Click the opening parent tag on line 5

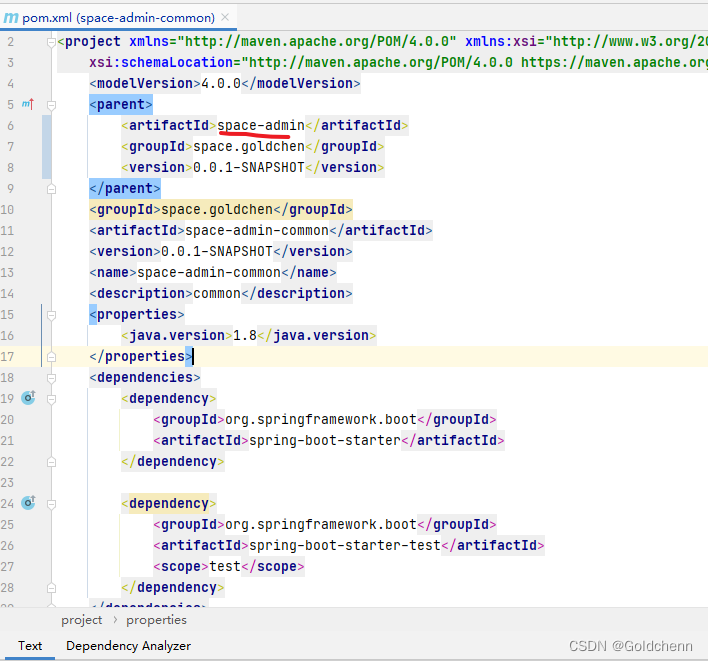tap(121, 104)
